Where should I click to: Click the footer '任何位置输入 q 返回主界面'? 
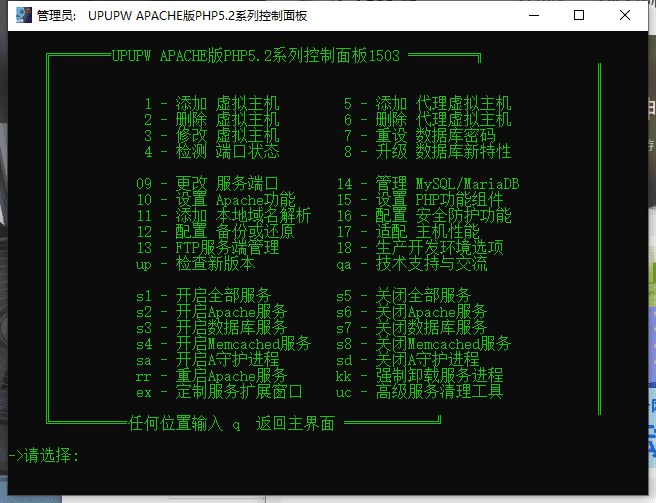pyautogui.click(x=232, y=423)
